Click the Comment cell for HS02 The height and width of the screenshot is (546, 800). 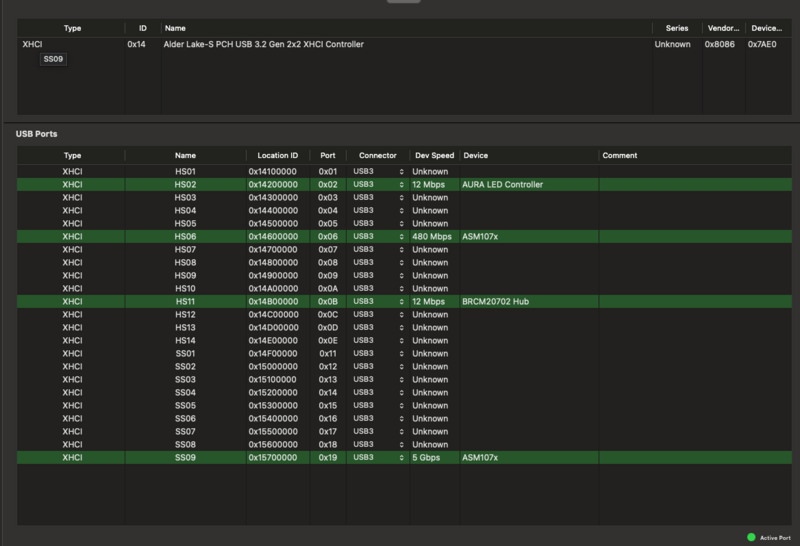(694, 185)
